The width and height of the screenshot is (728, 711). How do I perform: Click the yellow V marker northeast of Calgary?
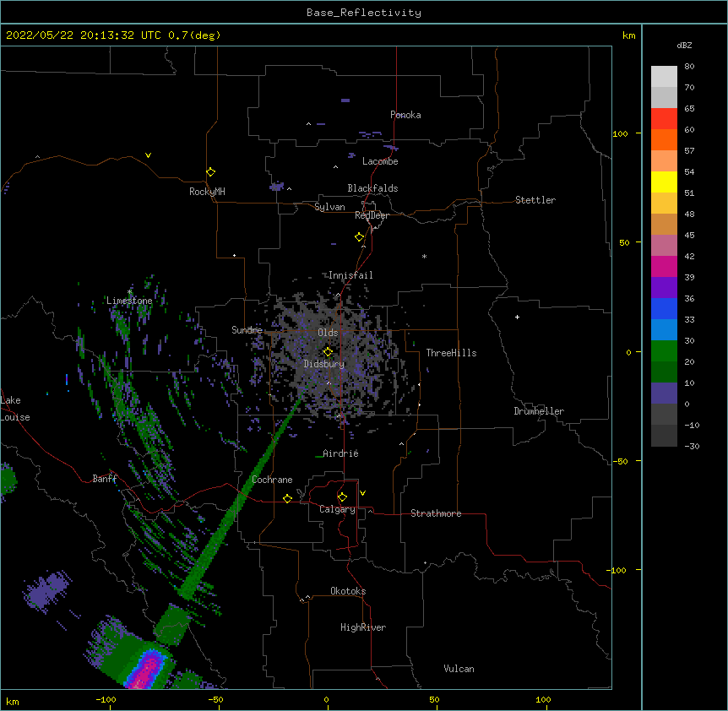[362, 493]
